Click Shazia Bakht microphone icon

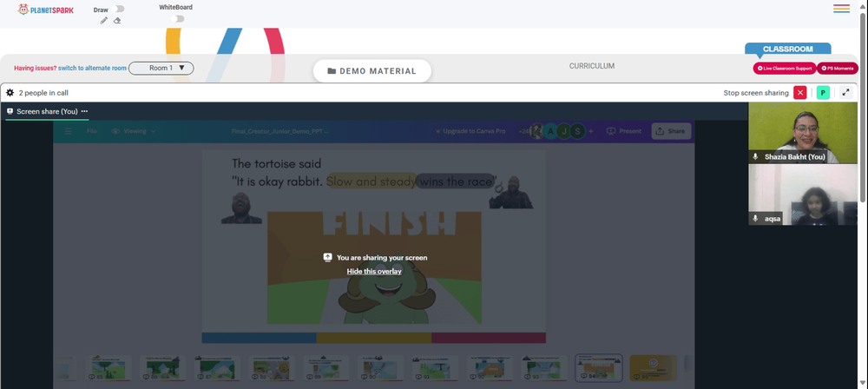(x=755, y=157)
